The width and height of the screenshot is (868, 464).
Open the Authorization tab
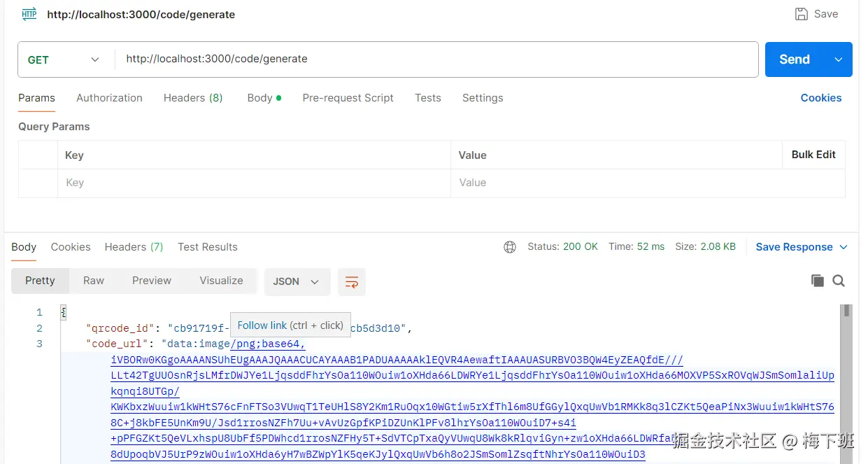109,98
